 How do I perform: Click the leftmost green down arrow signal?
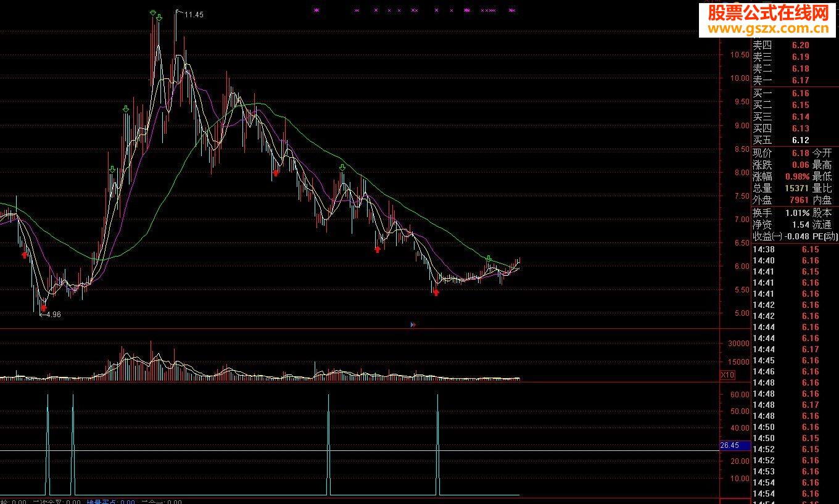112,169
